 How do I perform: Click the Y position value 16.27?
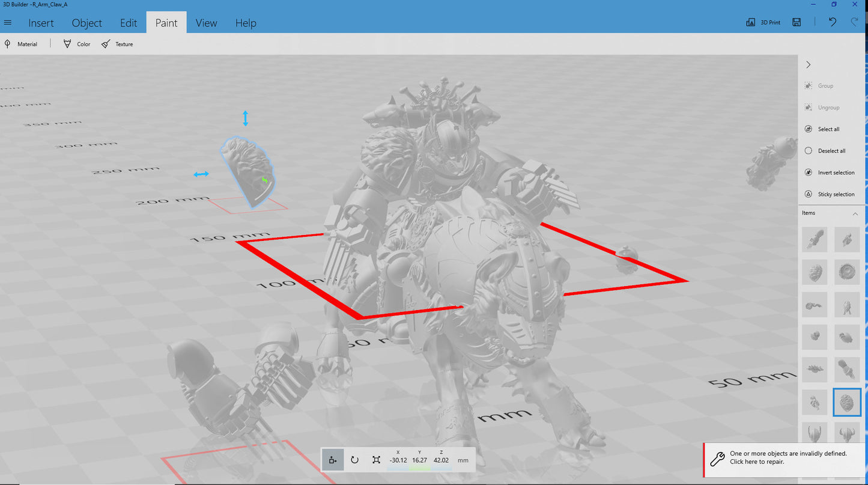(x=420, y=460)
